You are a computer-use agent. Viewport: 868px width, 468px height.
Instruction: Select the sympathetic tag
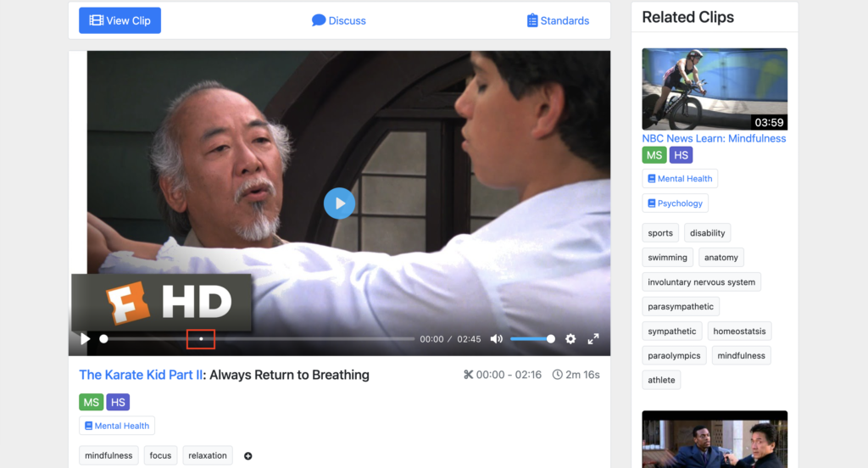pos(672,331)
